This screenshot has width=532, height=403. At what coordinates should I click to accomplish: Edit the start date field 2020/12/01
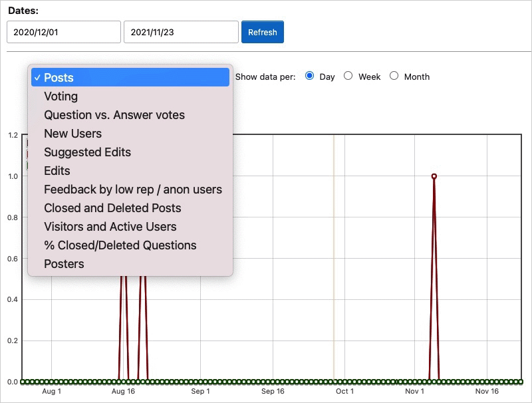pos(64,32)
